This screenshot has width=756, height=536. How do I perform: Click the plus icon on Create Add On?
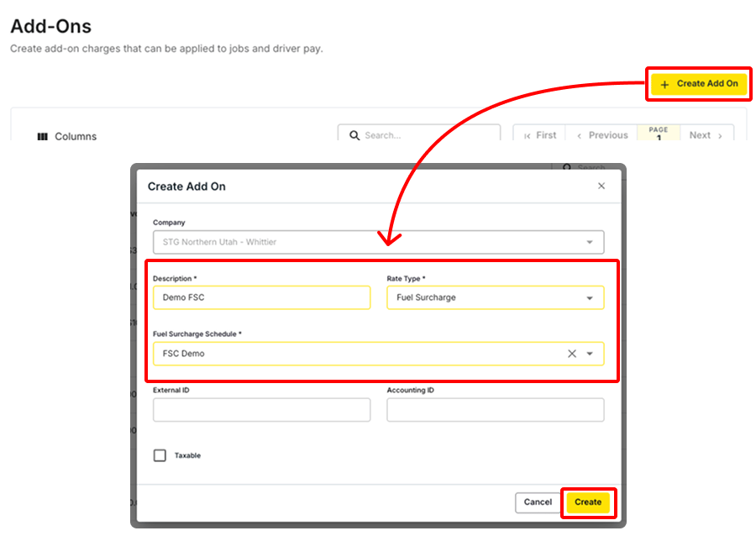664,84
